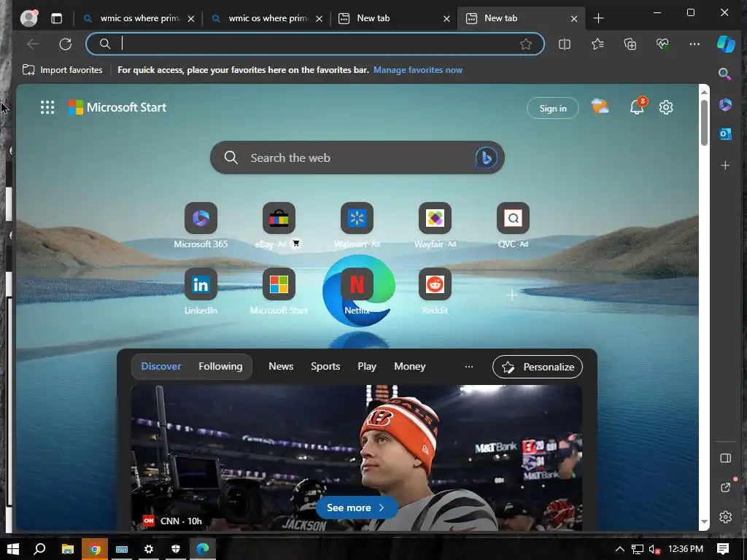Open a new browser tab
Image resolution: width=747 pixels, height=560 pixels.
tap(598, 18)
